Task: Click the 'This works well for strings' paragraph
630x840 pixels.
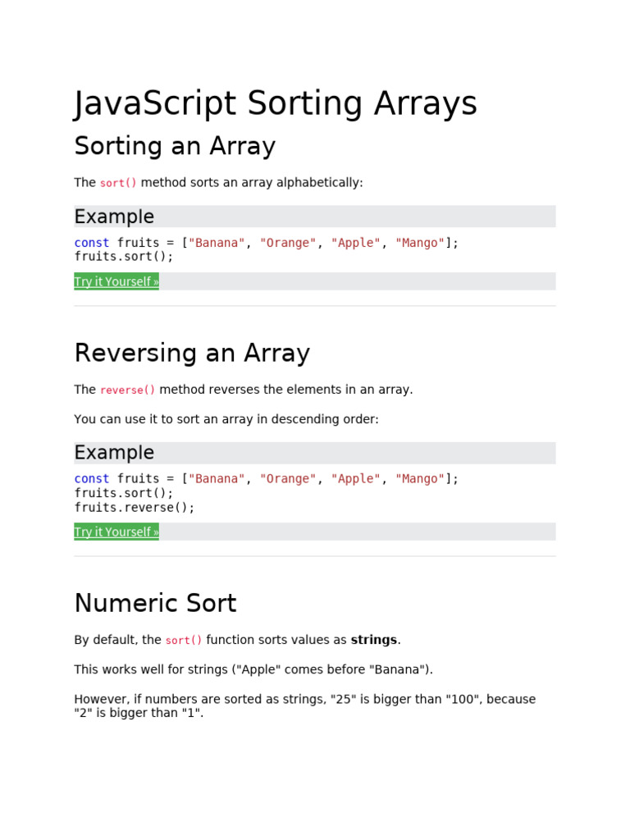Action: (253, 669)
